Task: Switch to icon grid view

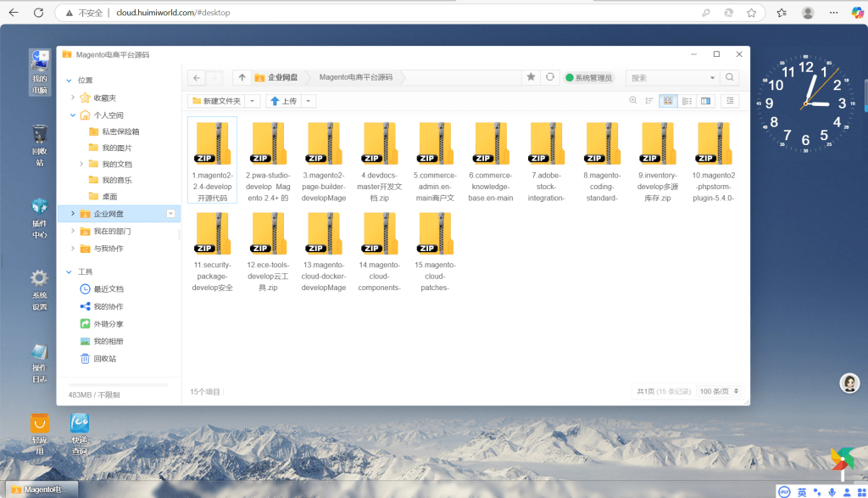Action: tap(668, 101)
